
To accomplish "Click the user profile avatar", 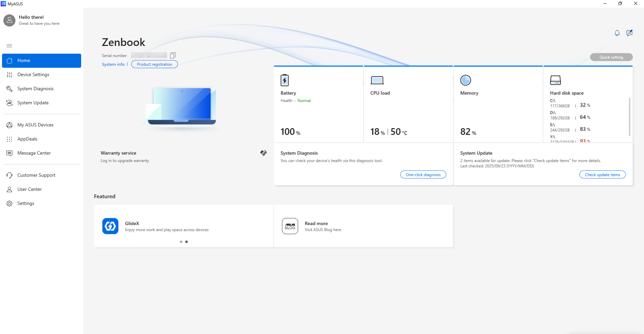I will pos(9,20).
